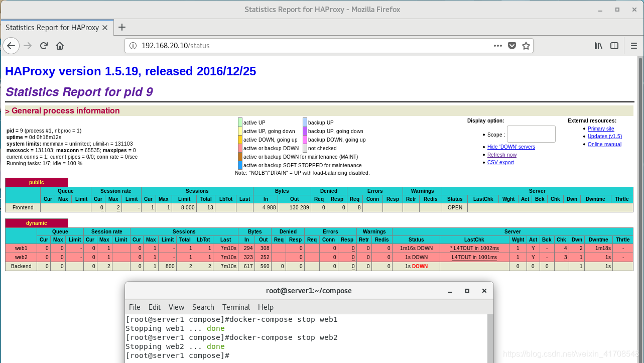This screenshot has width=644, height=363.
Task: Click the not checked legend swatch
Action: pyautogui.click(x=305, y=148)
